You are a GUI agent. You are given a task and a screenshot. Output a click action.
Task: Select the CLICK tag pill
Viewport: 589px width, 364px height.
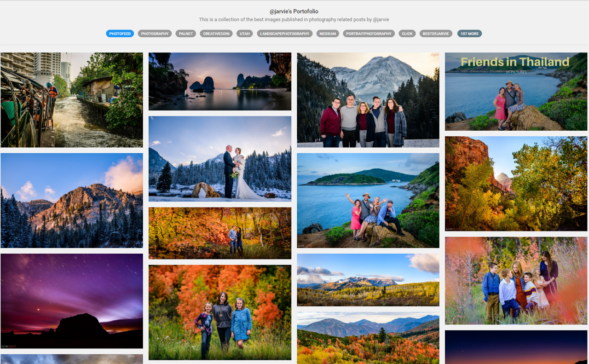tap(407, 34)
